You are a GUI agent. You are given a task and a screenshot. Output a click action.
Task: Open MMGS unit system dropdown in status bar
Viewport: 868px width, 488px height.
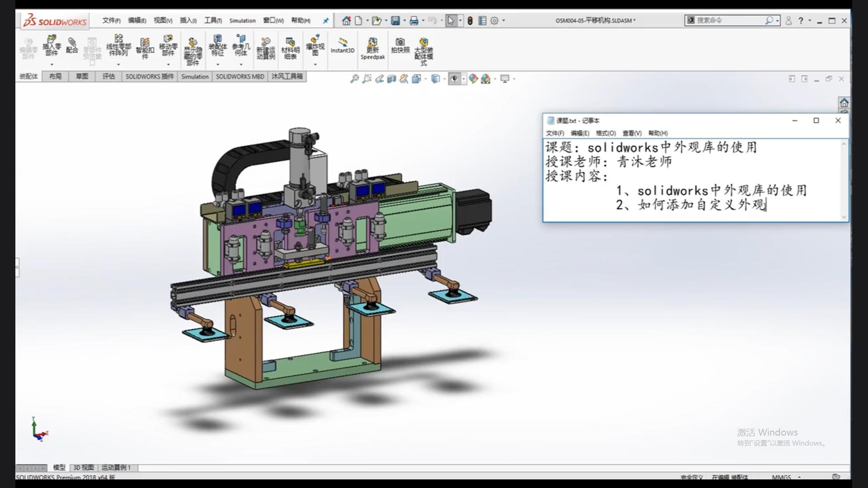[x=799, y=477]
